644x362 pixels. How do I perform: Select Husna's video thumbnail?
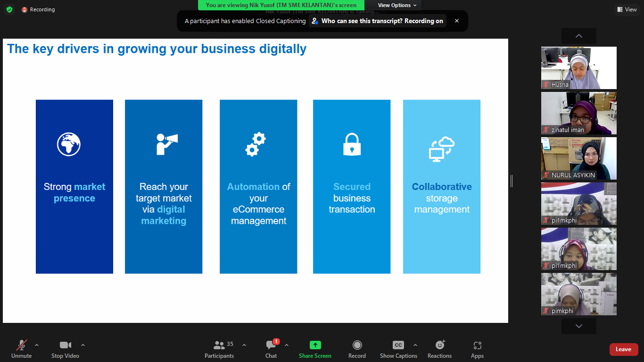pos(578,68)
